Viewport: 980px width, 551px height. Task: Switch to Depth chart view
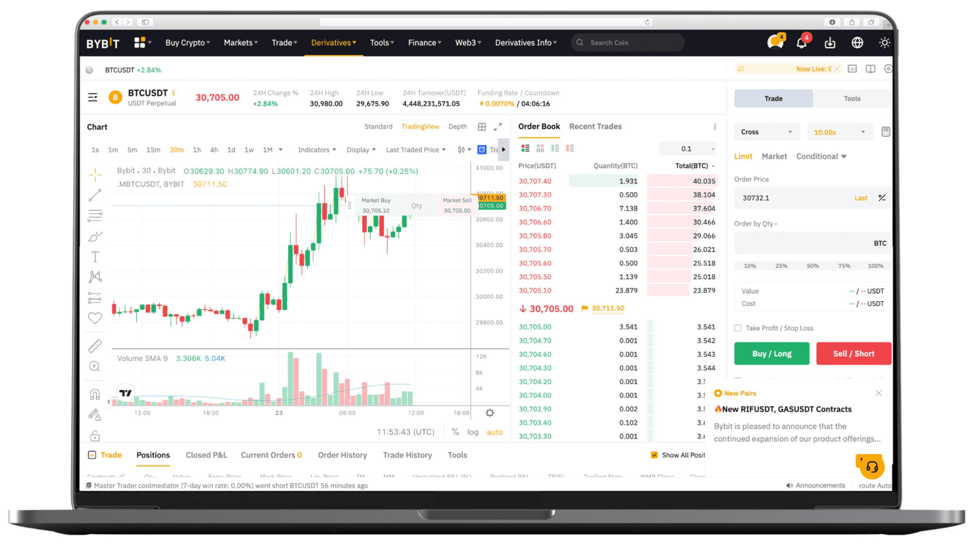click(457, 126)
